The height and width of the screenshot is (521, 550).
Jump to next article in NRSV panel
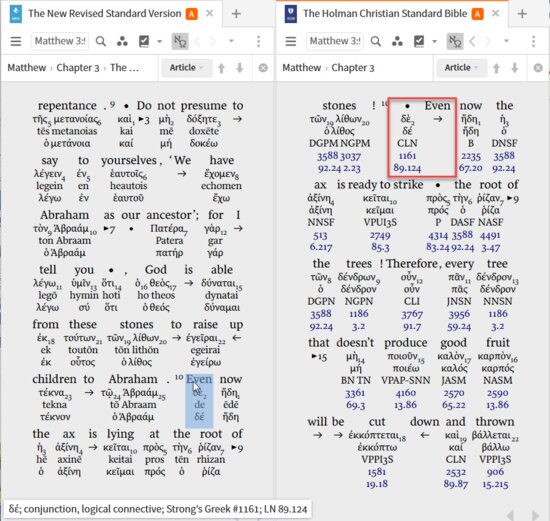pyautogui.click(x=240, y=68)
